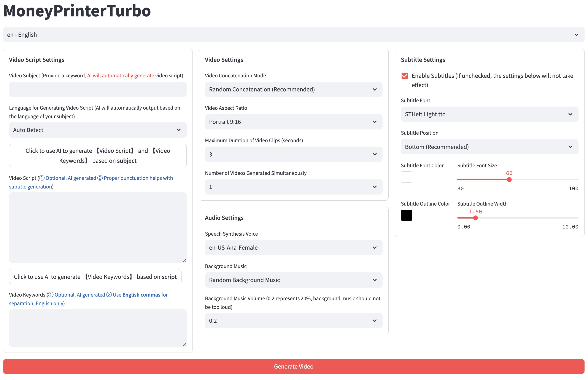Open the Speech Synthesis Voice dropdown
588x380 pixels.
[293, 247]
